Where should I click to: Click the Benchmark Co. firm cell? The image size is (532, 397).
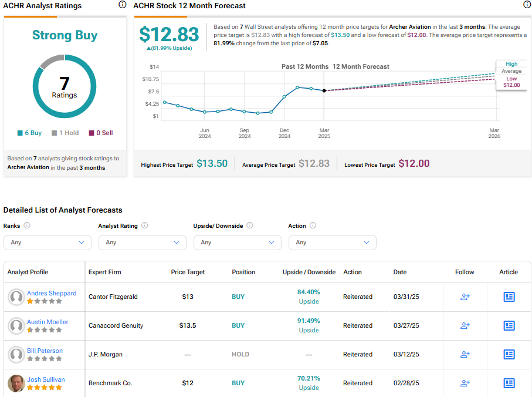[x=110, y=383]
